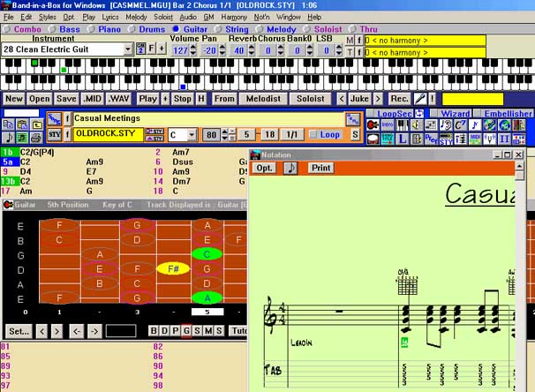Click the Play button

[x=147, y=99]
